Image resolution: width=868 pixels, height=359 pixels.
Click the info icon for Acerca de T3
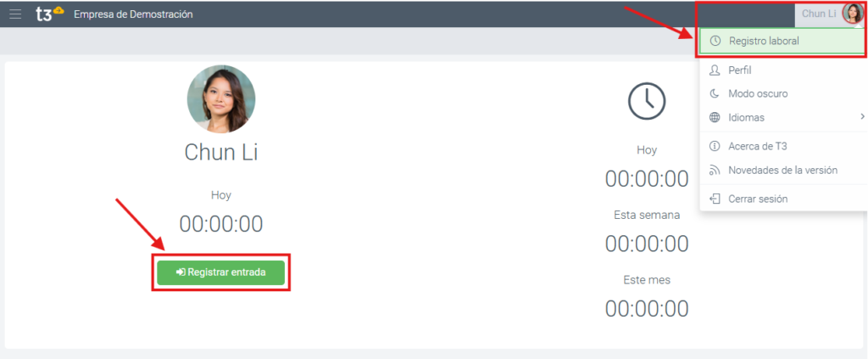coord(715,146)
